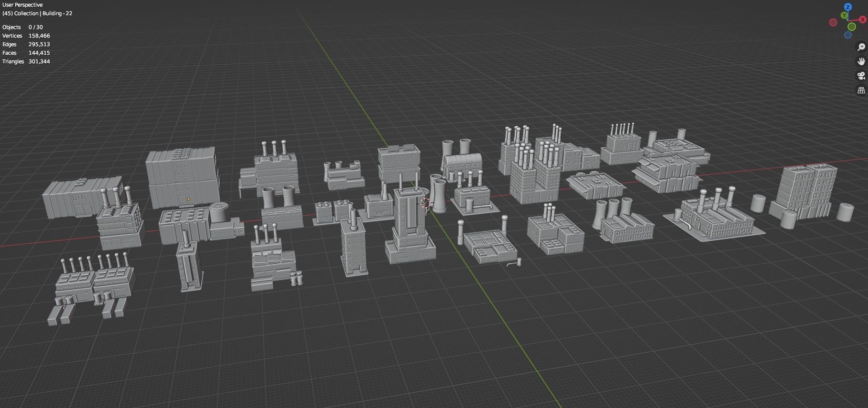Click the 3D cursor crosshair in viewport

click(x=425, y=203)
